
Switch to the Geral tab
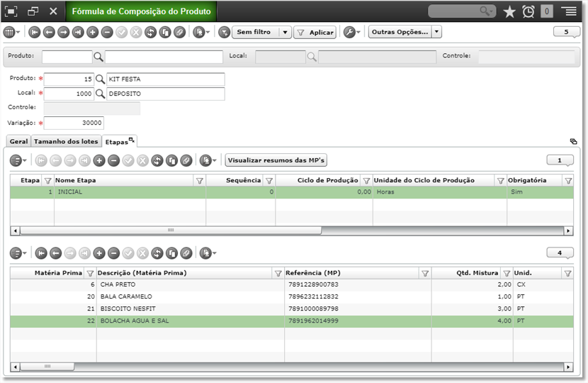18,142
